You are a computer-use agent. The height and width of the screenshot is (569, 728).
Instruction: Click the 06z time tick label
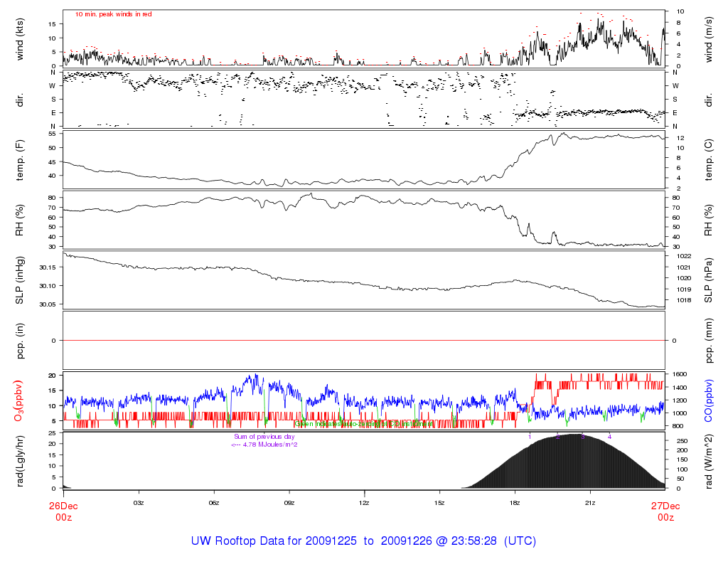coord(213,503)
